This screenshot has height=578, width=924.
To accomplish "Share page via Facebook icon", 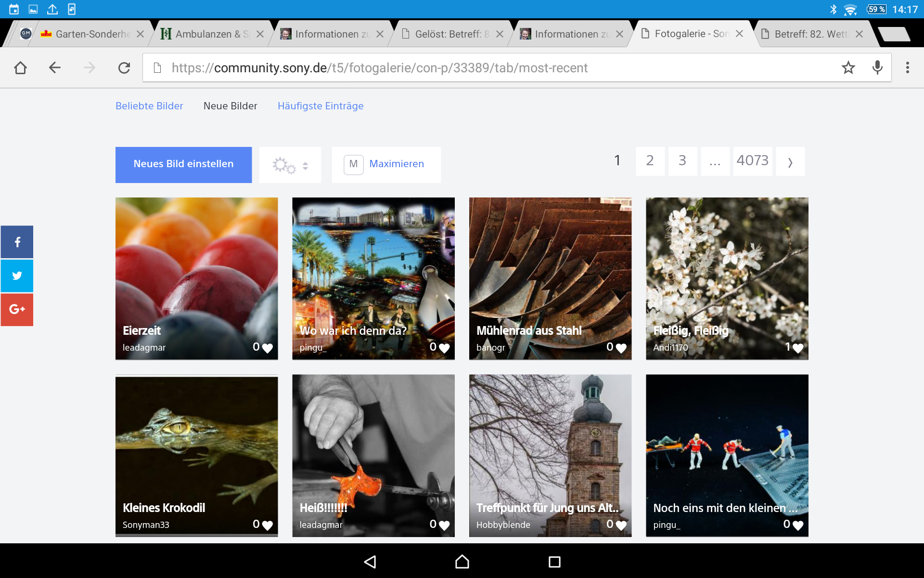I will (17, 242).
